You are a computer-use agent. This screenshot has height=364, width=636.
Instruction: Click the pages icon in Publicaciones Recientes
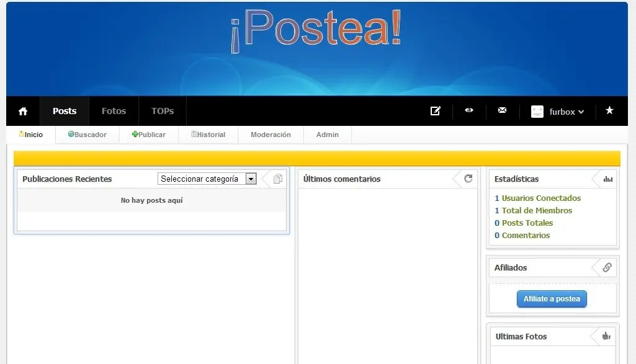[278, 179]
